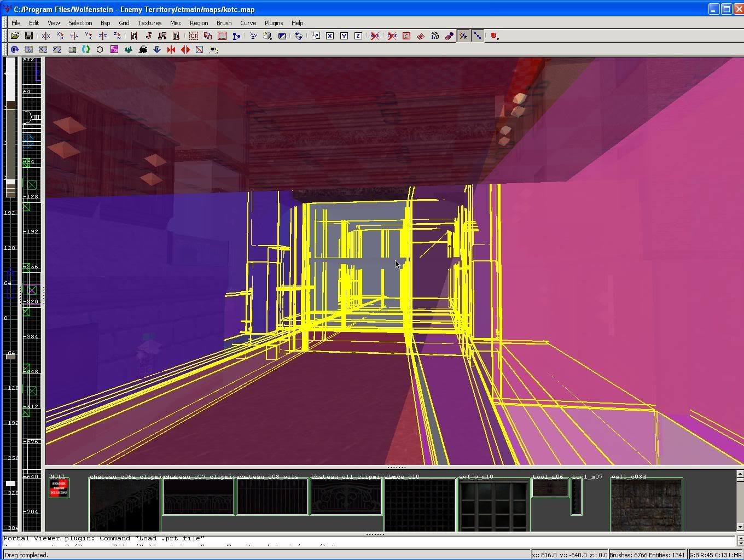Click the Select Touching icon

[x=148, y=36]
